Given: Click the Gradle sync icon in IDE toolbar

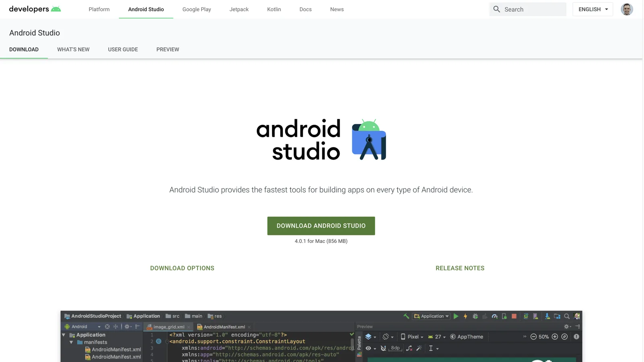Looking at the screenshot, I should tap(526, 316).
